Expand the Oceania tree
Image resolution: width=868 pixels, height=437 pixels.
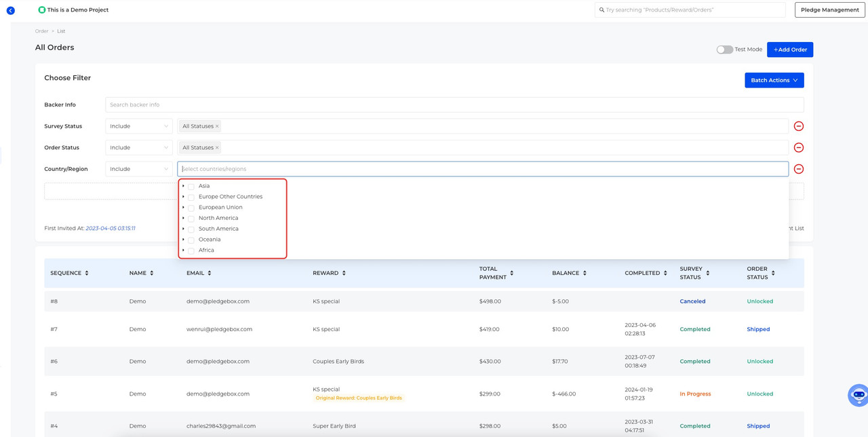coord(183,240)
